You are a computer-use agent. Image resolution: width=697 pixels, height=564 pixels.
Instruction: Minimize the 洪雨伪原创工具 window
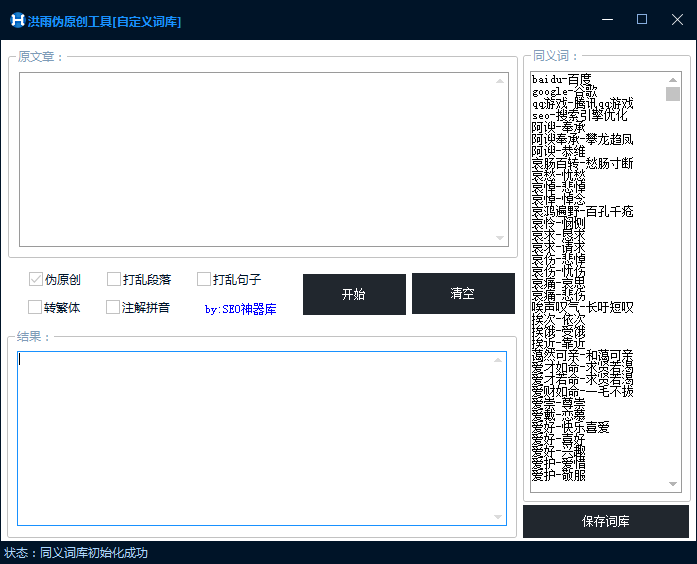click(608, 20)
